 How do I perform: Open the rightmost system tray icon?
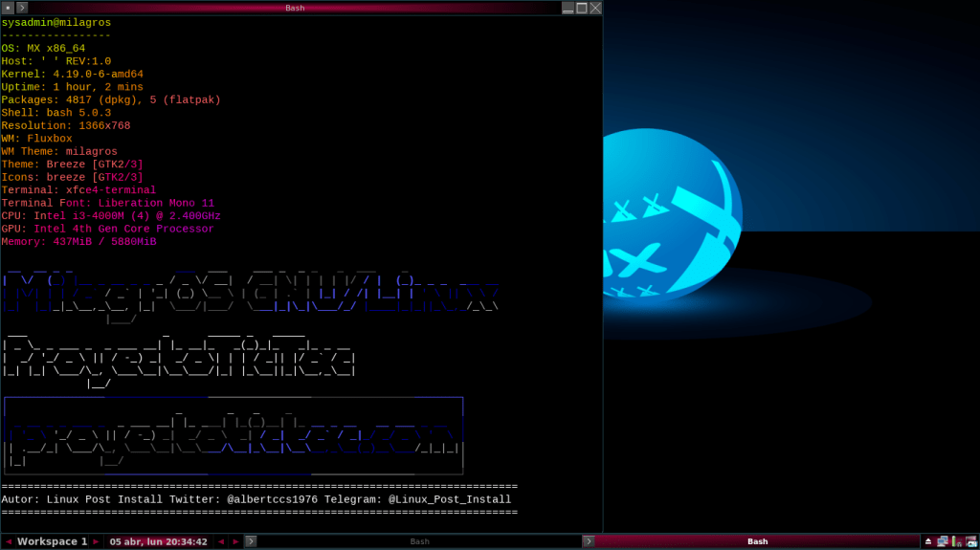click(970, 541)
